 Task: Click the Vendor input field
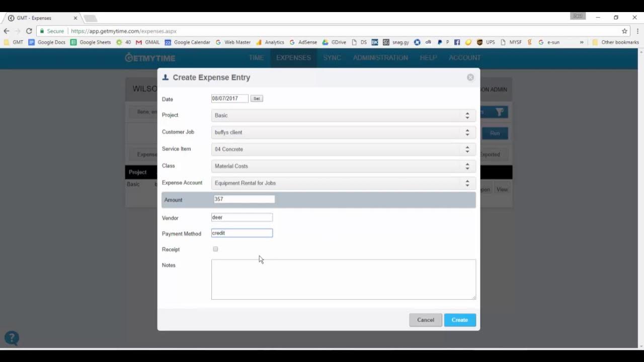(x=242, y=217)
